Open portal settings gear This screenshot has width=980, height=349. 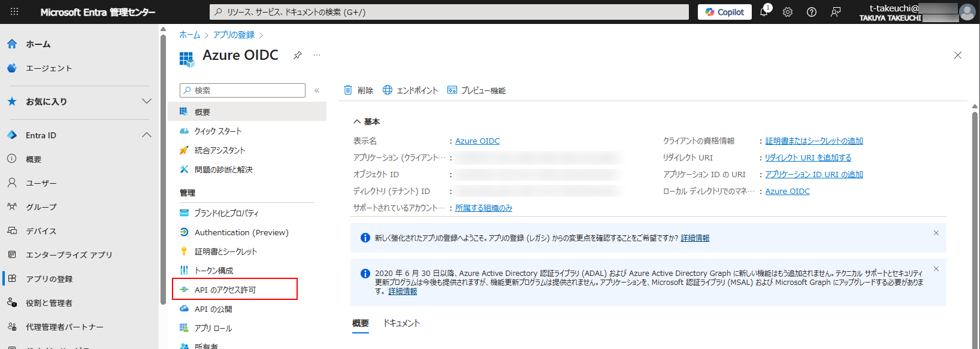pos(788,12)
